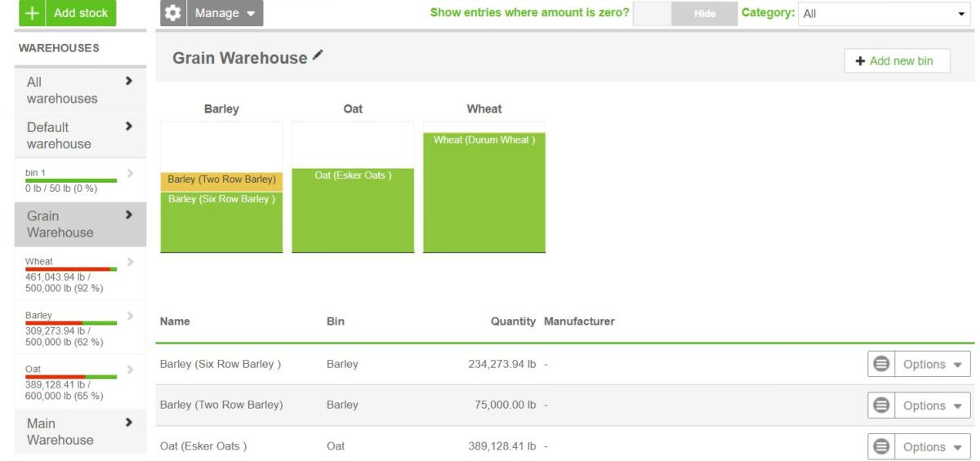Select All warehouses in the sidebar
The width and height of the screenshot is (980, 461).
pyautogui.click(x=80, y=91)
